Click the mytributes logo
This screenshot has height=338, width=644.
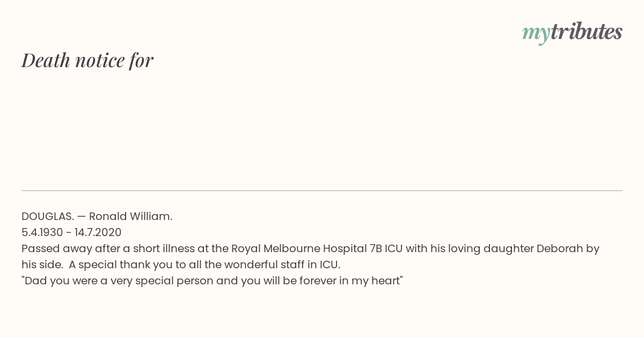tap(572, 33)
